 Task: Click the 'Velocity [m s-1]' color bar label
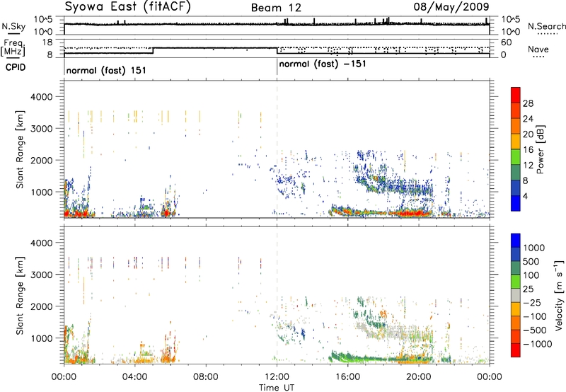(559, 295)
